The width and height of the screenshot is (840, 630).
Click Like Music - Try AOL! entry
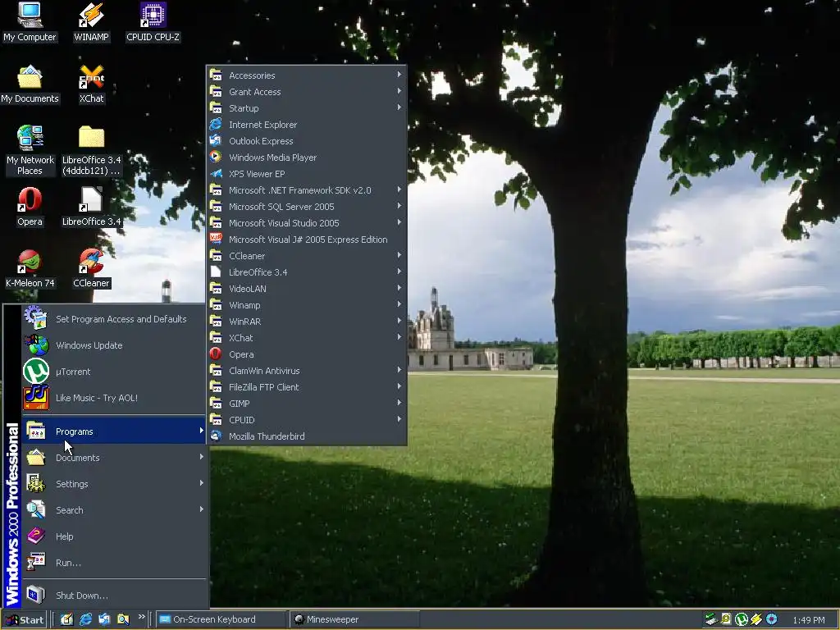pos(113,398)
